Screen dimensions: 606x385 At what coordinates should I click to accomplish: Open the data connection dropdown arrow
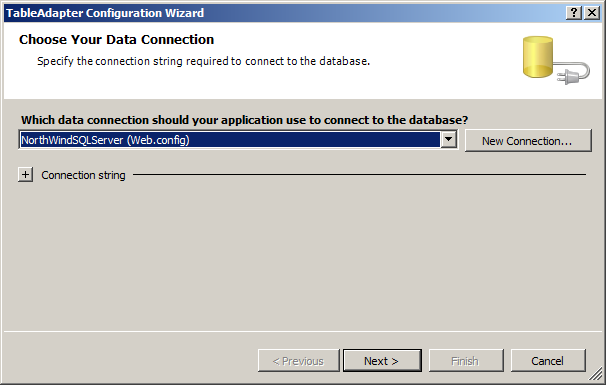click(448, 140)
